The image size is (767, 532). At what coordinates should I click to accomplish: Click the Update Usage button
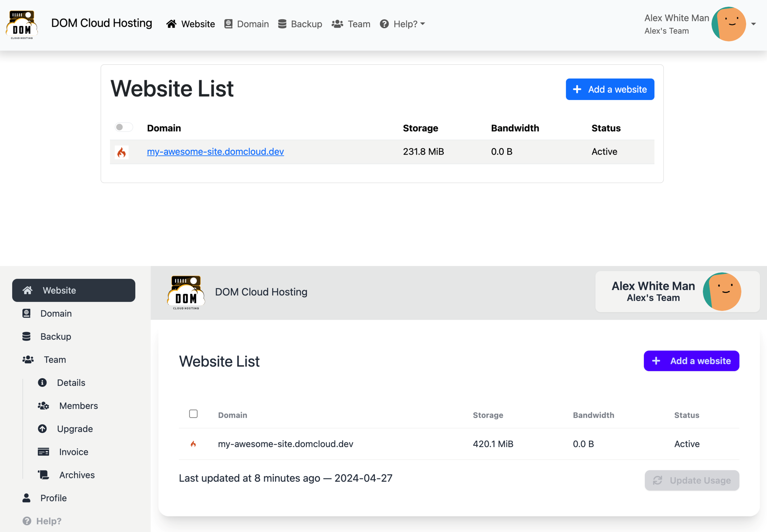(x=692, y=480)
